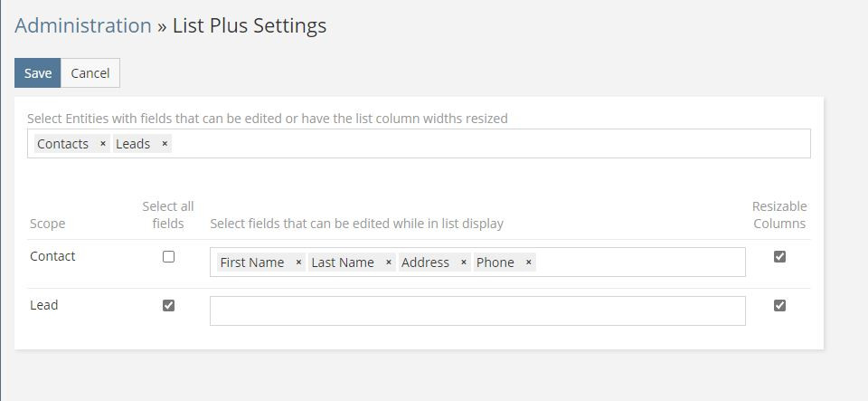The width and height of the screenshot is (868, 401).
Task: Open the Lead editable fields selector
Action: [x=477, y=311]
